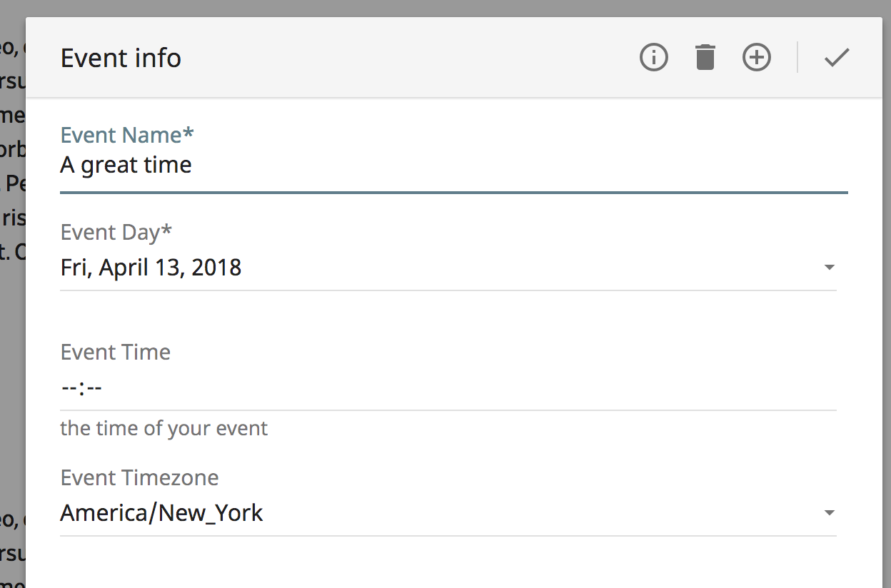Screen dimensions: 891x588
Task: Confirm changes with the checkmark icon
Action: pyautogui.click(x=836, y=57)
